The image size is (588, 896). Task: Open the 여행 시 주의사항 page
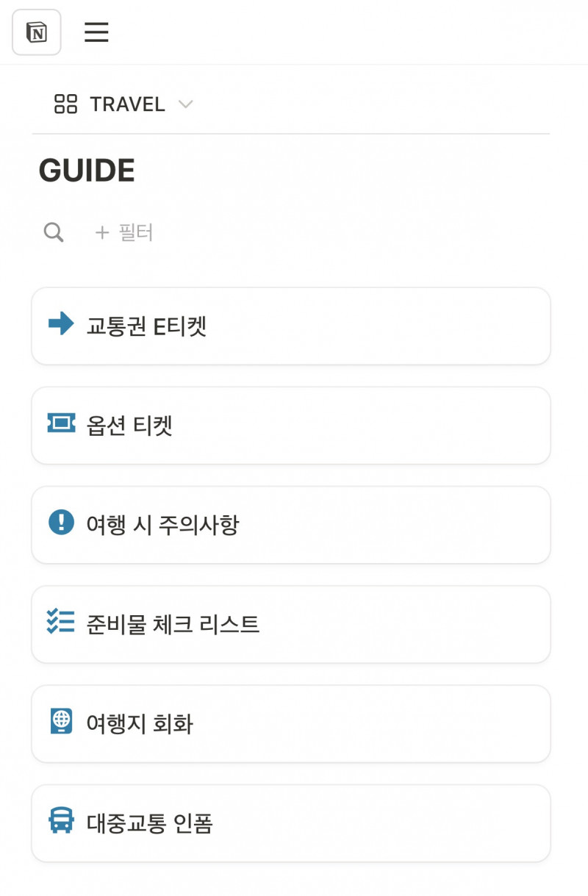(162, 525)
